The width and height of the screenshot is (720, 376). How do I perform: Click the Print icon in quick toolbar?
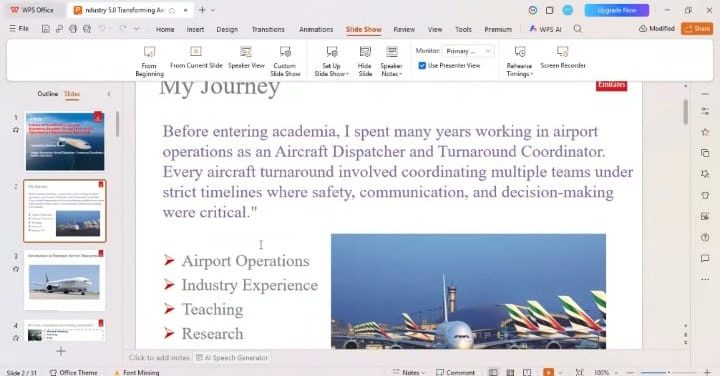tap(73, 28)
